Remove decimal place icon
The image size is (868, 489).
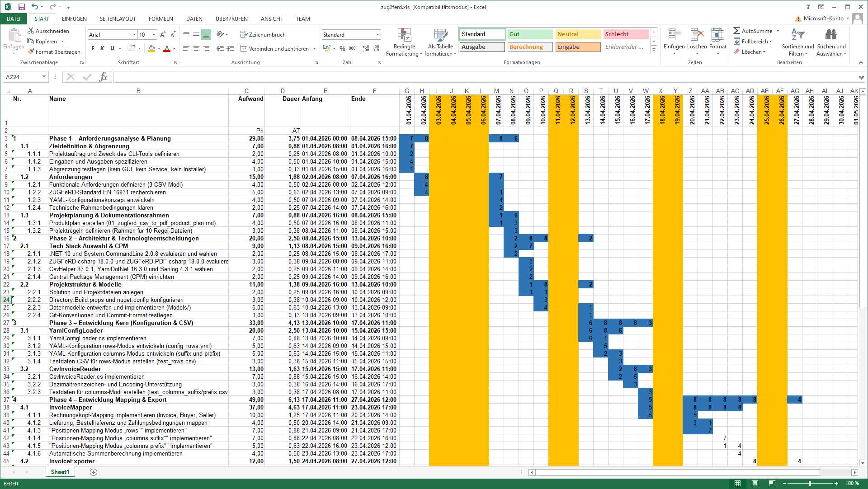tap(376, 48)
